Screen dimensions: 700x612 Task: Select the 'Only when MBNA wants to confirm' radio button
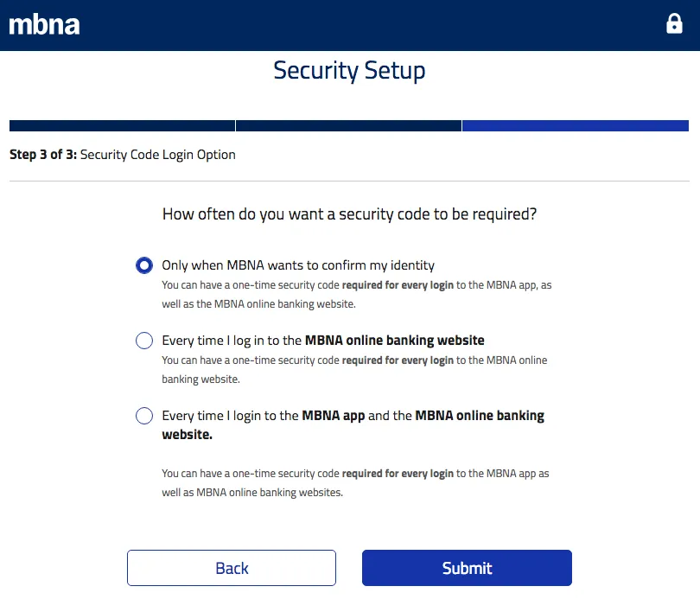click(144, 265)
